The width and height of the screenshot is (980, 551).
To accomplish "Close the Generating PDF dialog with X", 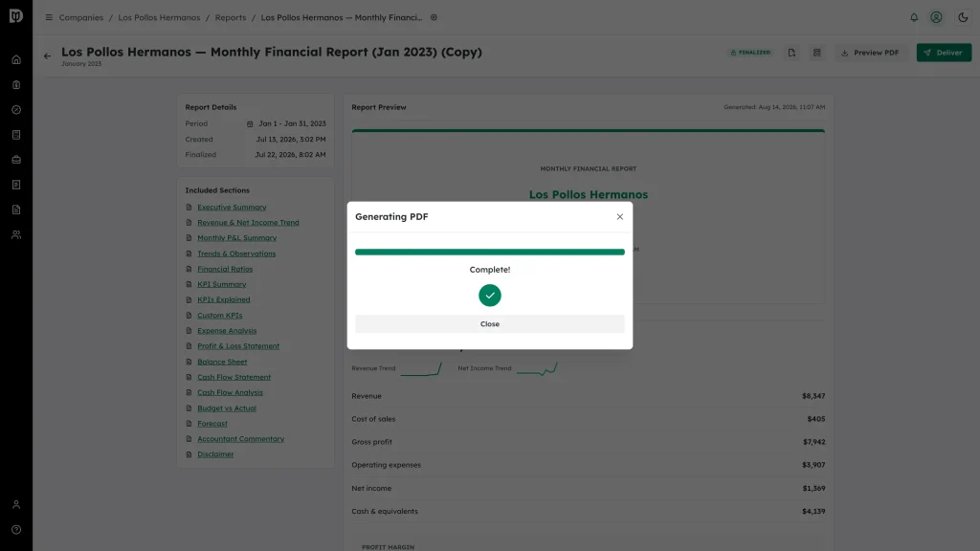I will pyautogui.click(x=619, y=217).
